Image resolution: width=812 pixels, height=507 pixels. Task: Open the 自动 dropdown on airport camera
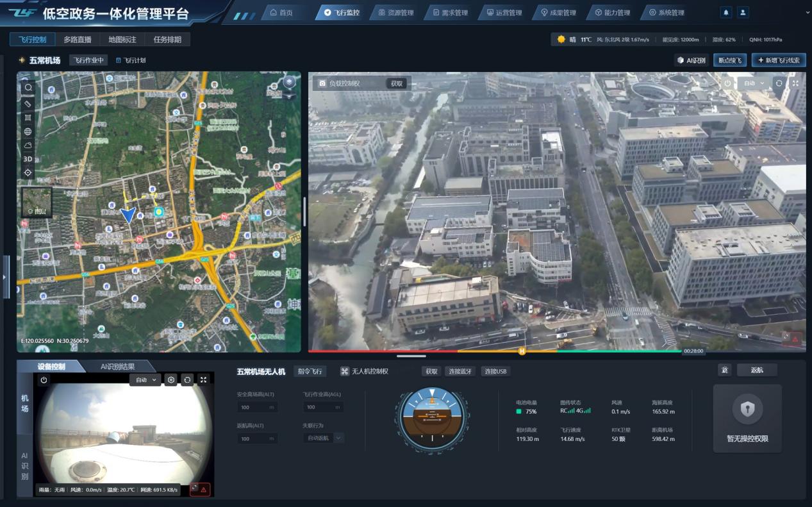click(x=145, y=379)
